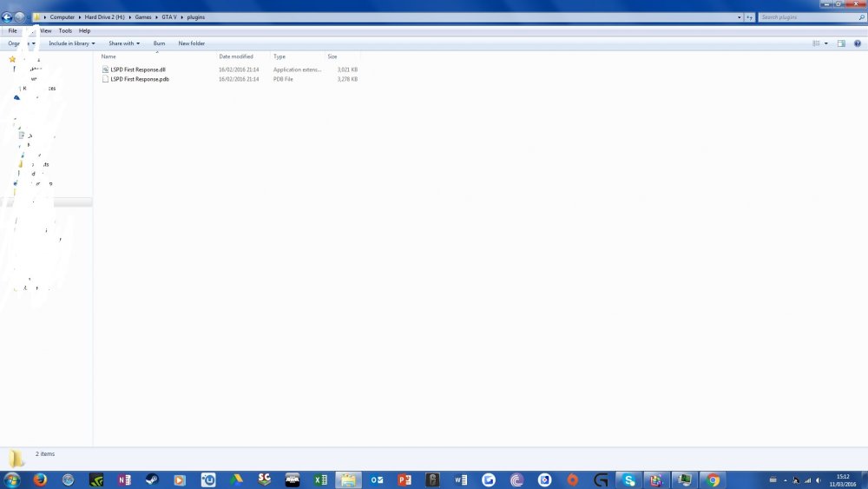Open the View menu
This screenshot has width=868, height=489.
(x=45, y=31)
